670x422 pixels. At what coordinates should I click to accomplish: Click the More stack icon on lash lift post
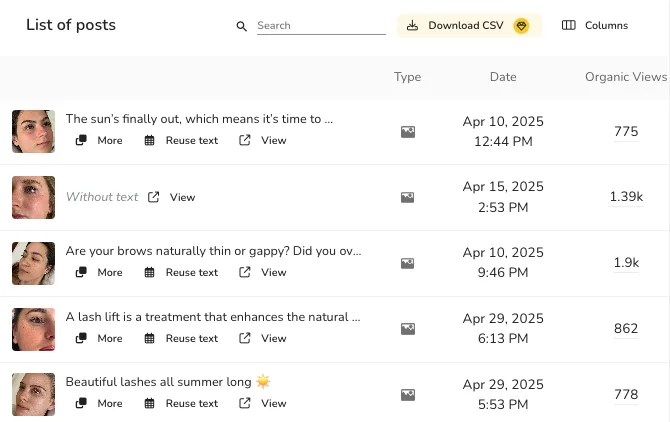82,338
